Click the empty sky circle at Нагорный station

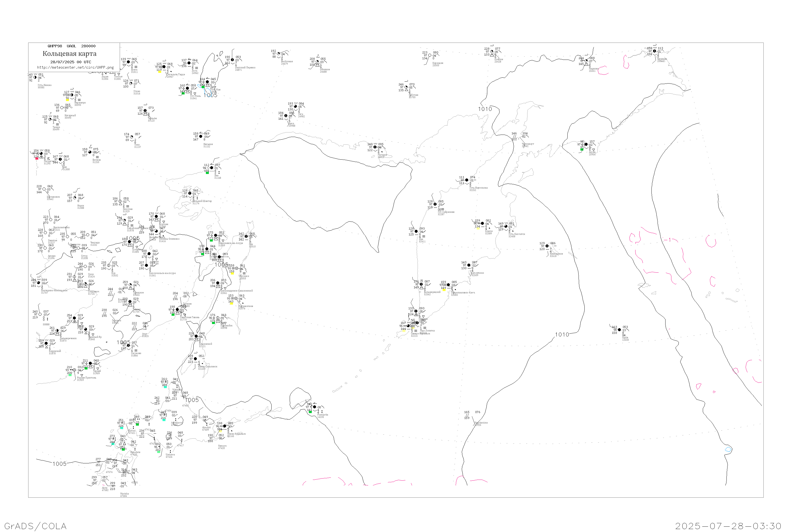point(62,108)
